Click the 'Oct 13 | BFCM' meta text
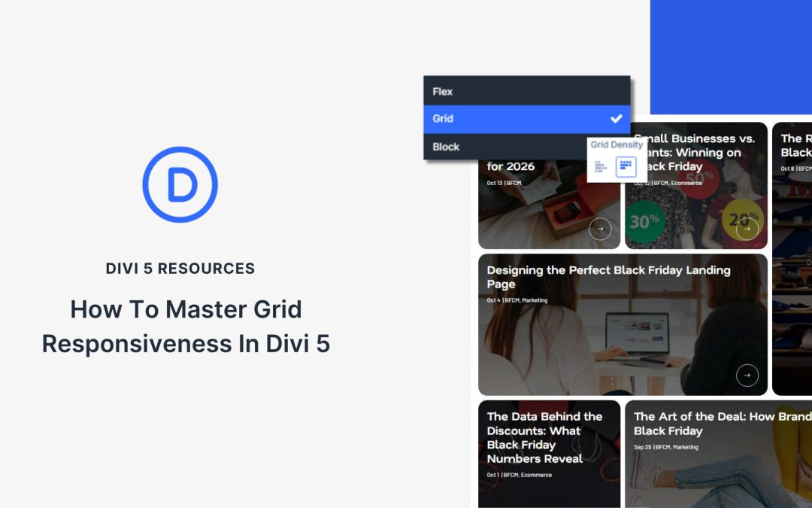Screen dimensions: 812x508 pyautogui.click(x=504, y=183)
